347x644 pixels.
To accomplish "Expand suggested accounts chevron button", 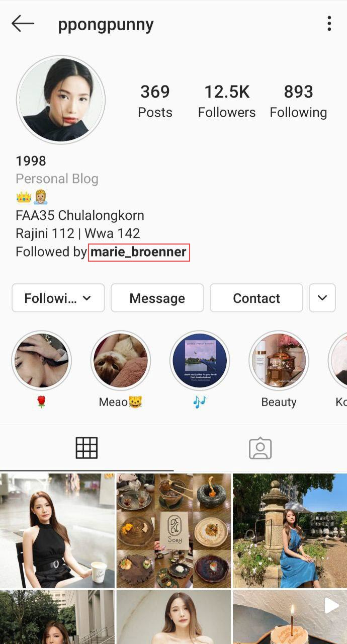I will coord(322,298).
